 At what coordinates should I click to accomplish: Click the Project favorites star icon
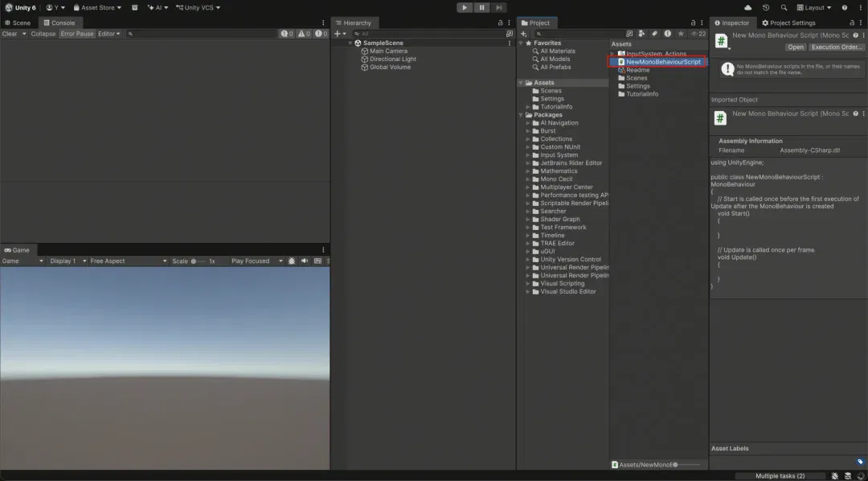681,34
